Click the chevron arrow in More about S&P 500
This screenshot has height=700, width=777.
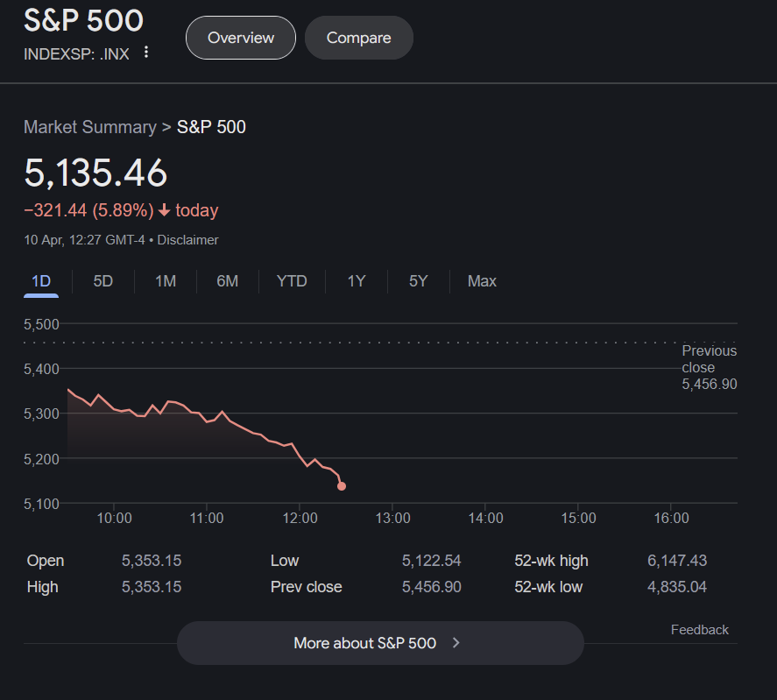[x=456, y=643]
